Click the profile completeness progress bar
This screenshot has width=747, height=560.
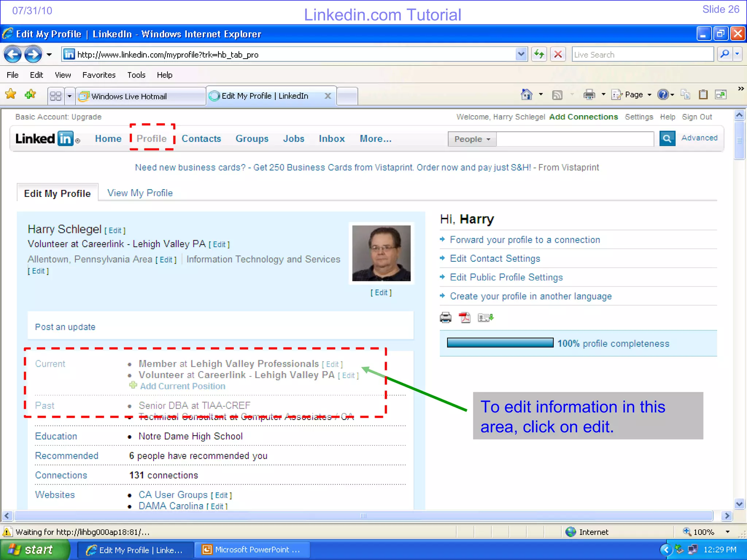500,343
